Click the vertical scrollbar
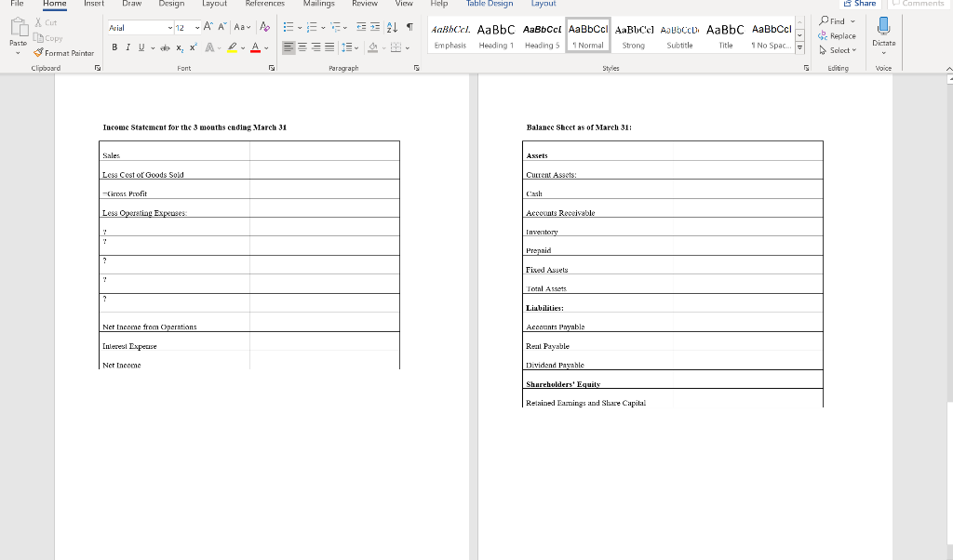The height and width of the screenshot is (560, 953). pos(949,243)
